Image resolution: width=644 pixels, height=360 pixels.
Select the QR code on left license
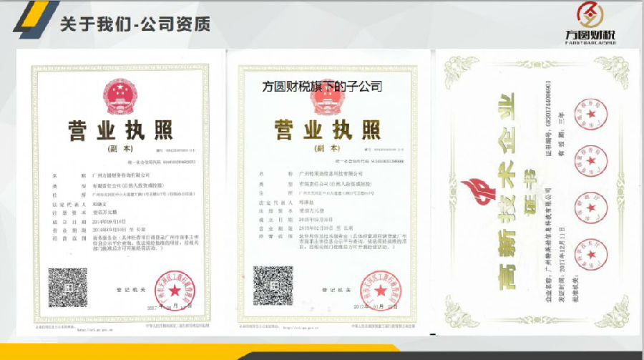[x=67, y=286]
